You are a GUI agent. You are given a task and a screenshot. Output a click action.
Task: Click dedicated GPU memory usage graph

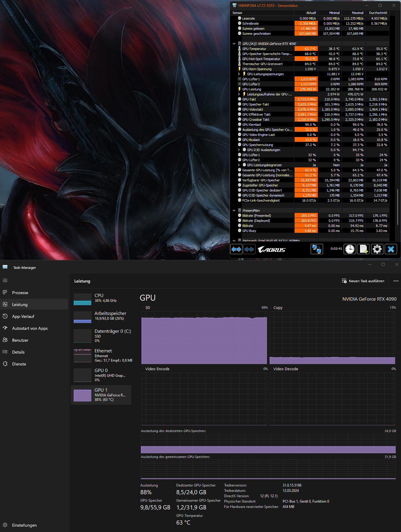tap(268, 443)
